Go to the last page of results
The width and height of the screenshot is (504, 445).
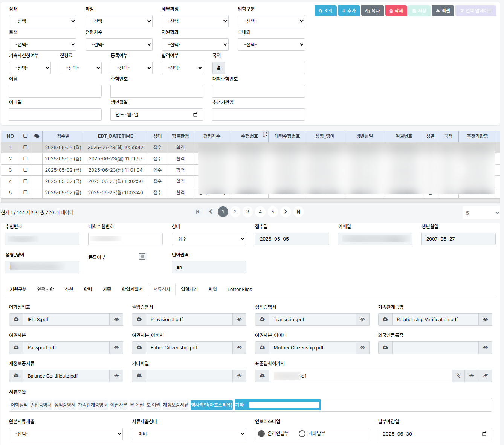(298, 212)
